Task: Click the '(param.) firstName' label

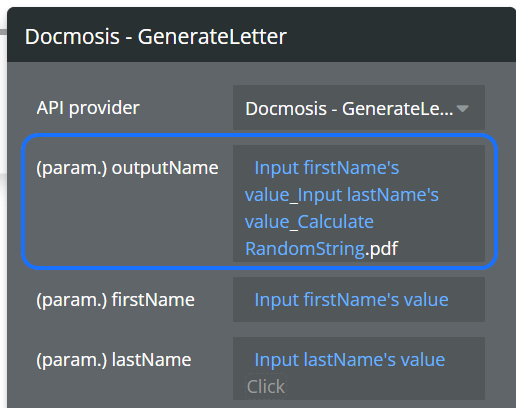Action: 115,300
